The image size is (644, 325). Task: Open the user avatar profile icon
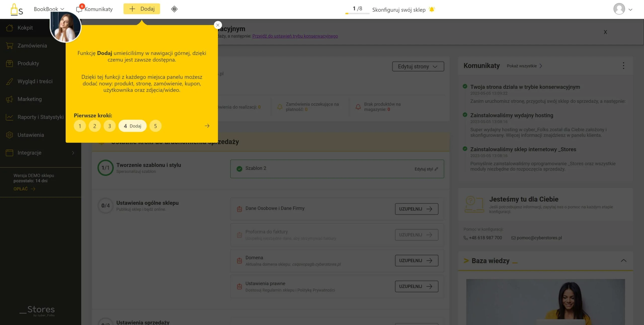pos(619,9)
